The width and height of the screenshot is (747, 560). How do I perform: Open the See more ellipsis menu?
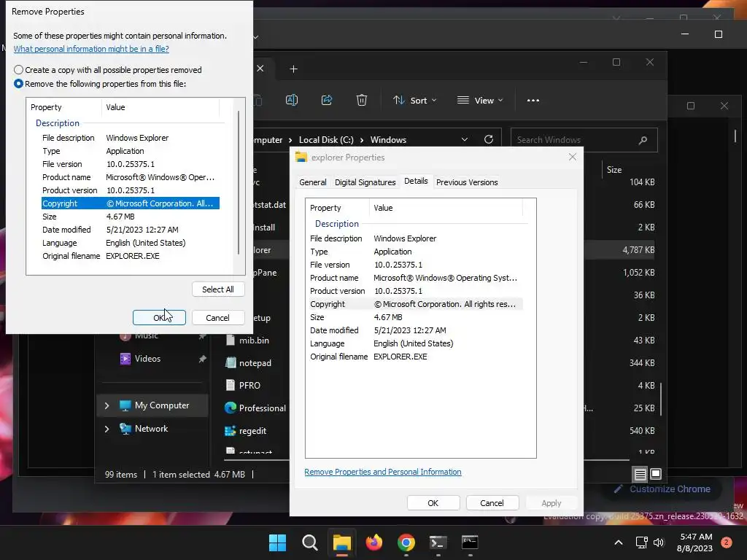tap(533, 101)
